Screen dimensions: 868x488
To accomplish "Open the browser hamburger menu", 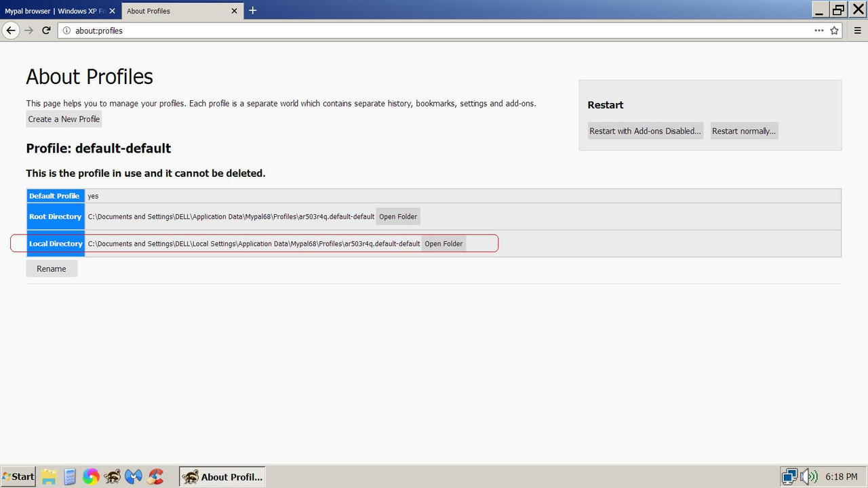I will point(856,30).
